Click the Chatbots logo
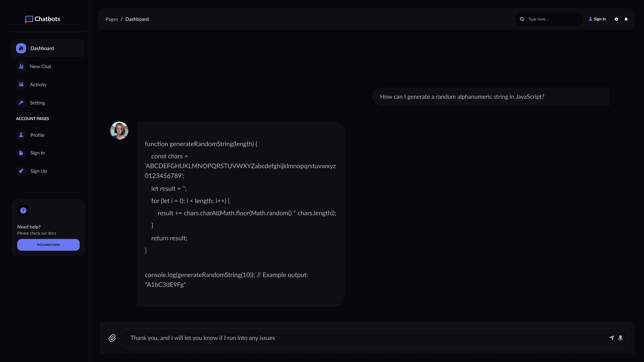 click(42, 19)
